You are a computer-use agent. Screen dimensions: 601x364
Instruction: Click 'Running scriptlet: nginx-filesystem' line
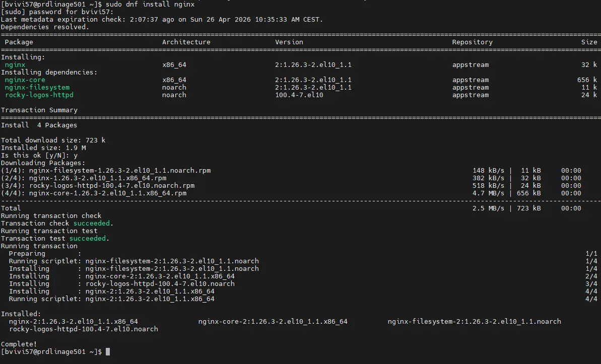coord(134,261)
